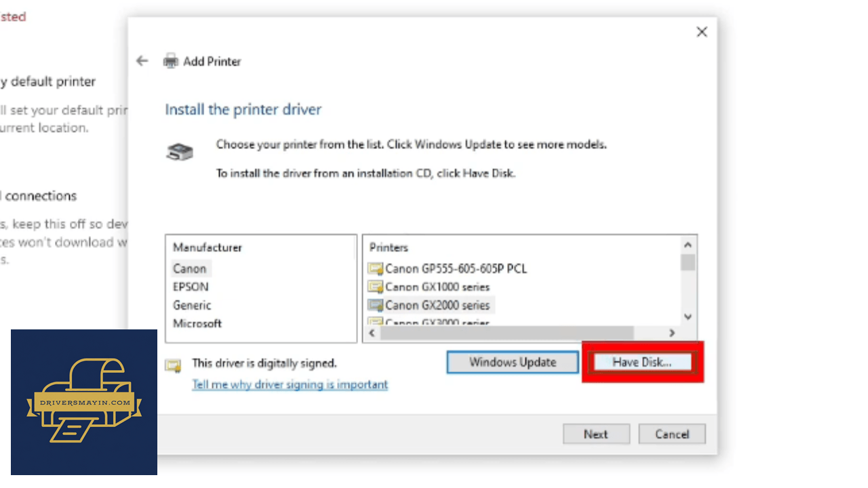Image resolution: width=868 pixels, height=488 pixels.
Task: Select Canon GX1000 series printer
Action: 429,287
